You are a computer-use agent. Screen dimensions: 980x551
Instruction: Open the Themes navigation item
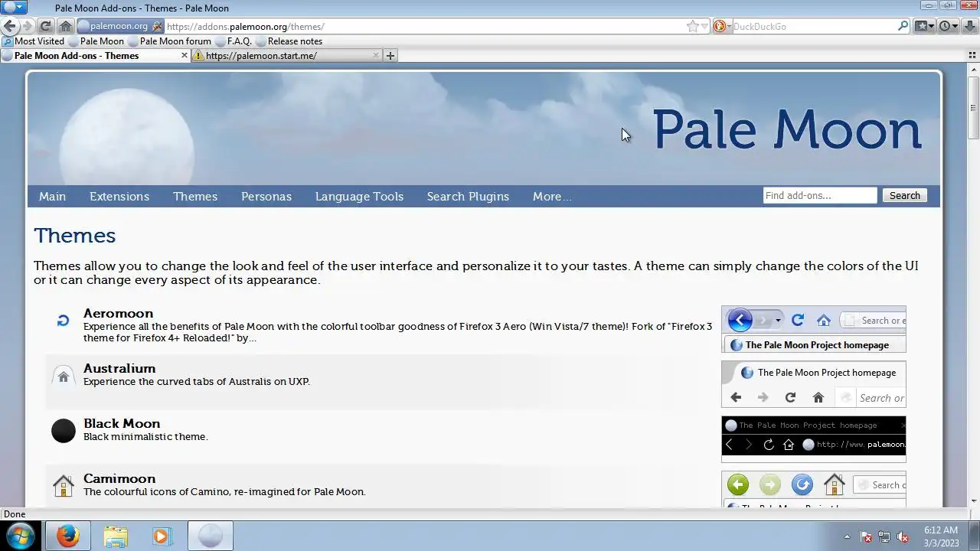[x=195, y=197]
